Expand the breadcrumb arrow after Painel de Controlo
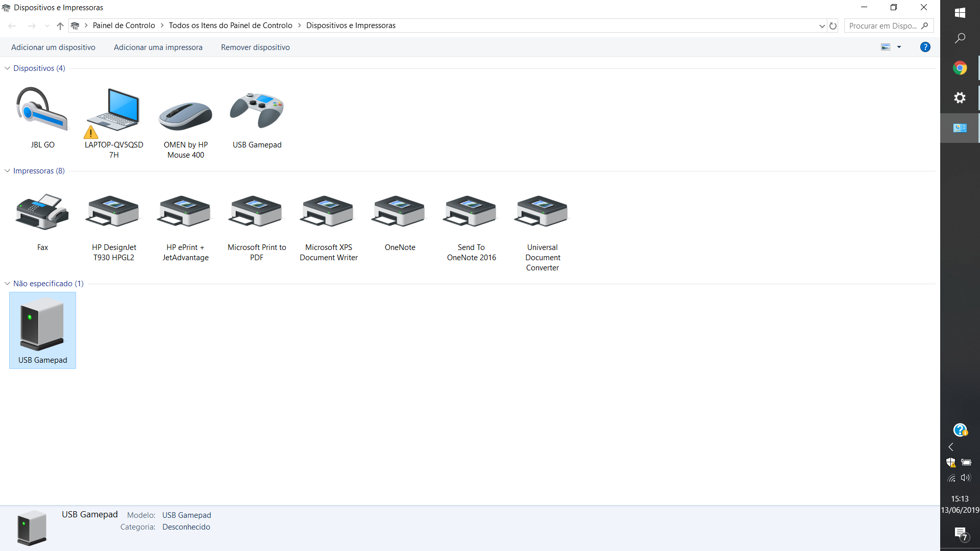 tap(162, 26)
